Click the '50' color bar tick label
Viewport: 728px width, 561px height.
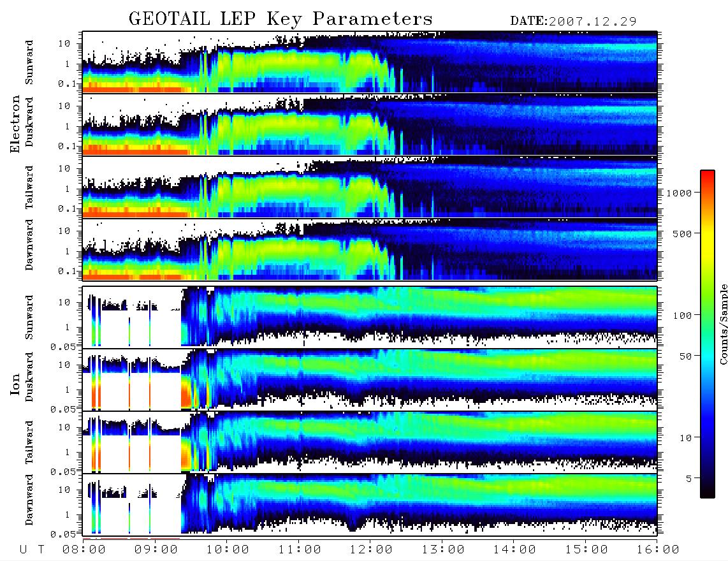click(x=685, y=356)
